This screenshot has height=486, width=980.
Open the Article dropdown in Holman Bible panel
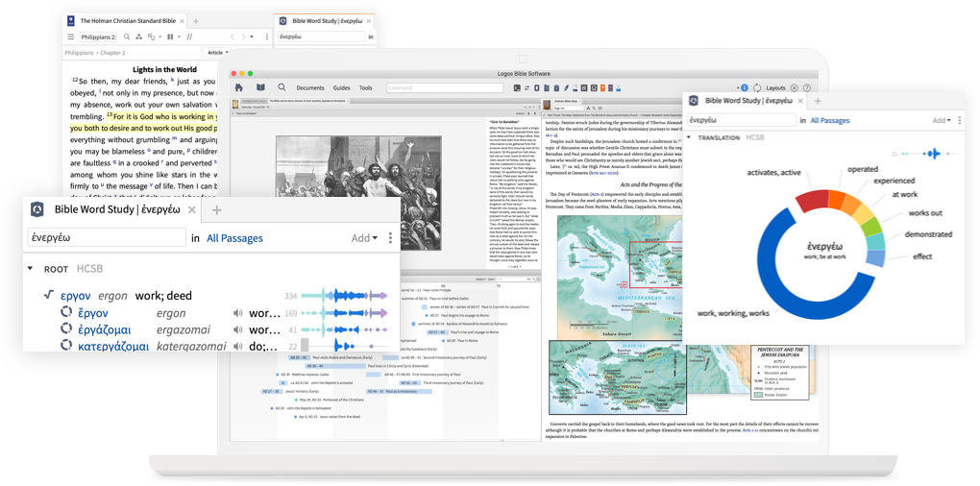(x=217, y=53)
